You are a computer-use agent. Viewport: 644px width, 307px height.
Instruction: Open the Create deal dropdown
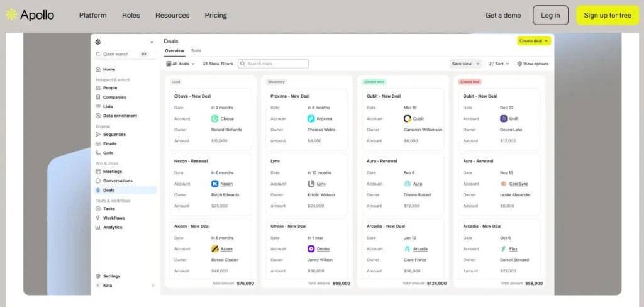[x=533, y=41]
